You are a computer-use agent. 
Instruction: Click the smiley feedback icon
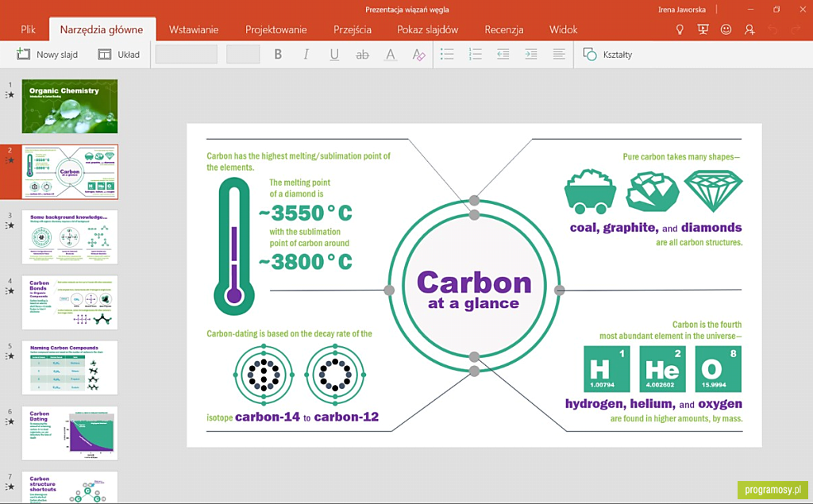(x=726, y=29)
